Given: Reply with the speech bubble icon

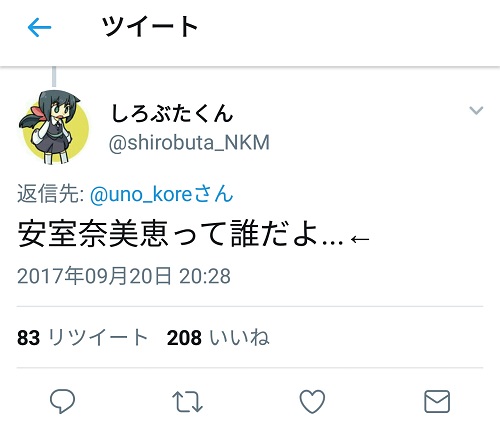Looking at the screenshot, I should 62,401.
